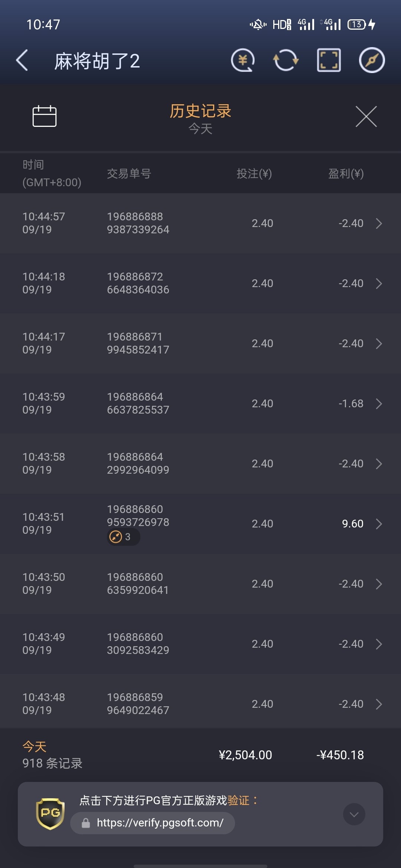Tap the back arrow icon
The image size is (401, 868).
(22, 60)
